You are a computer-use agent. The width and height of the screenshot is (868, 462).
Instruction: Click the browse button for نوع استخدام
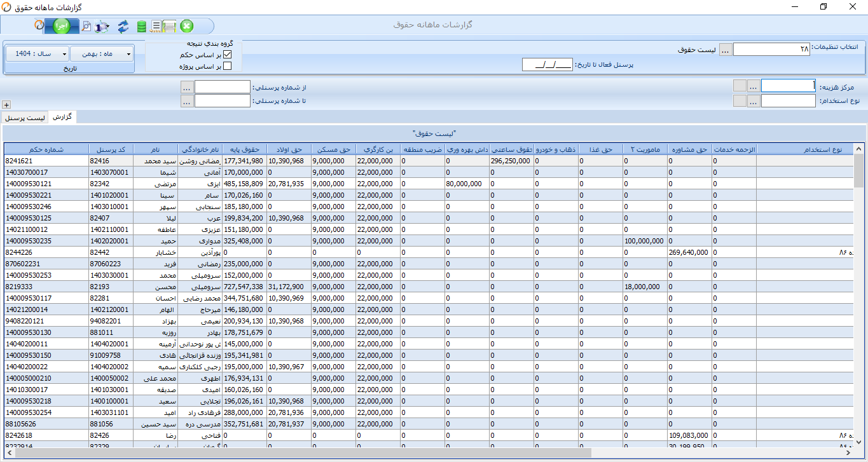[753, 100]
